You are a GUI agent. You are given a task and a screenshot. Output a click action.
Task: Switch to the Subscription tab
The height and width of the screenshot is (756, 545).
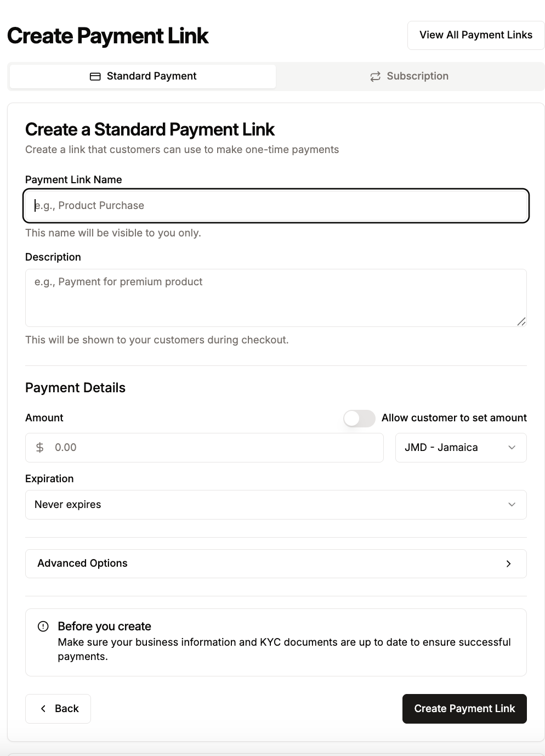click(x=410, y=76)
